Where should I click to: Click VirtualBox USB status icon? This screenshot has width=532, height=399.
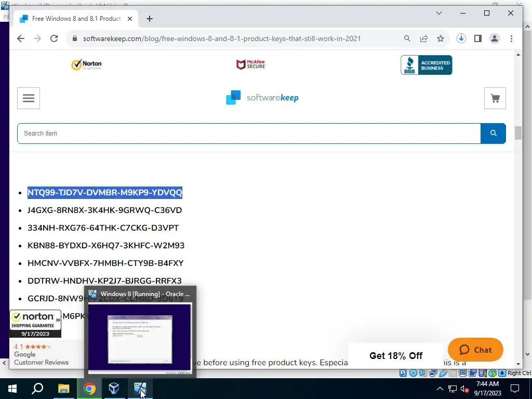pyautogui.click(x=443, y=373)
